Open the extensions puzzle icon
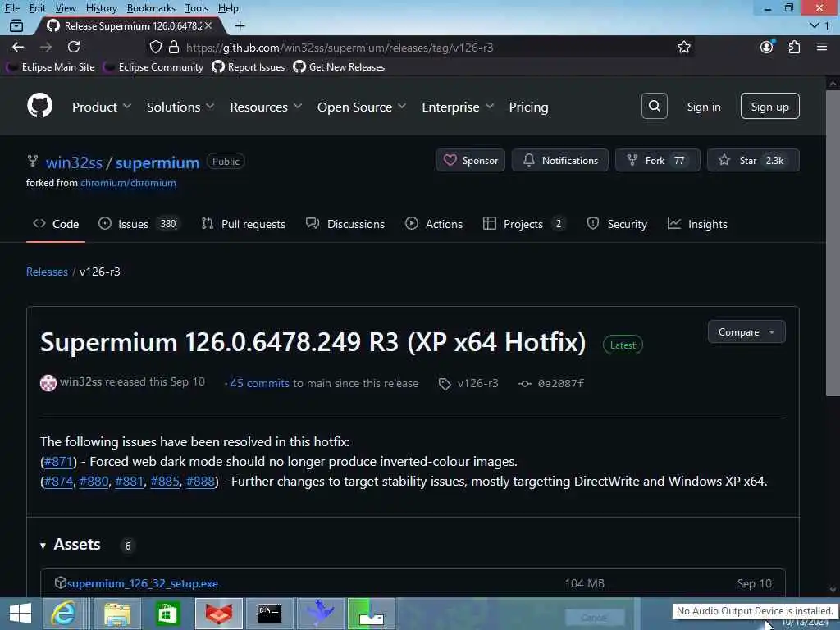This screenshot has width=840, height=630. pos(794,47)
